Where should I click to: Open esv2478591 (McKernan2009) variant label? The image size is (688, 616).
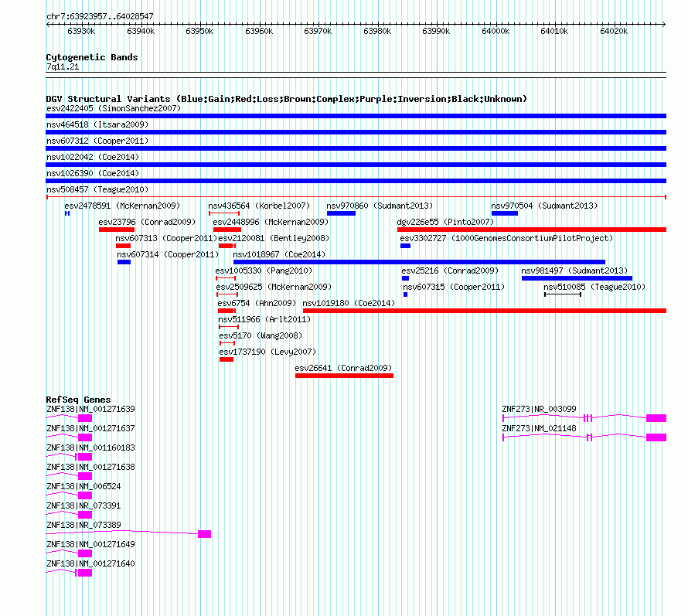tap(122, 206)
